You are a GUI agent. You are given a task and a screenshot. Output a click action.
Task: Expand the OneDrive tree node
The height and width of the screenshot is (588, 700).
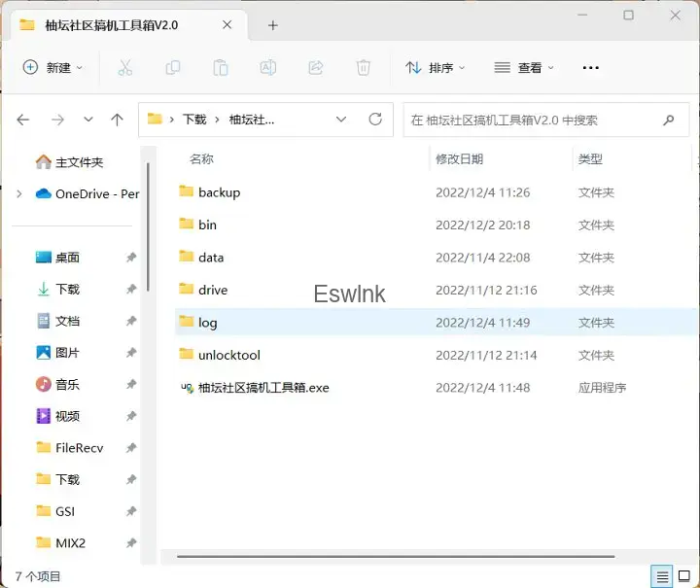(19, 194)
